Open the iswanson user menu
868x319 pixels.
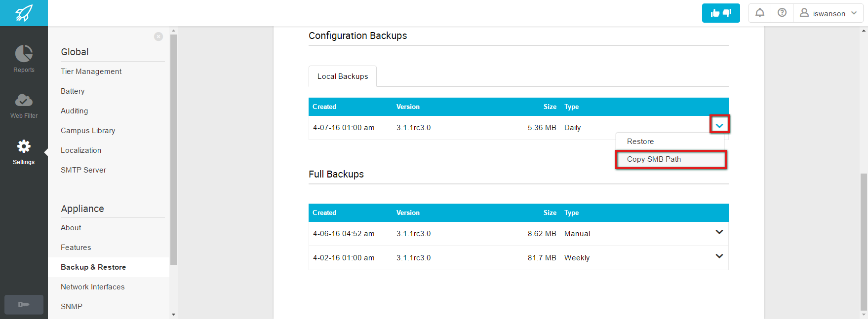[828, 13]
